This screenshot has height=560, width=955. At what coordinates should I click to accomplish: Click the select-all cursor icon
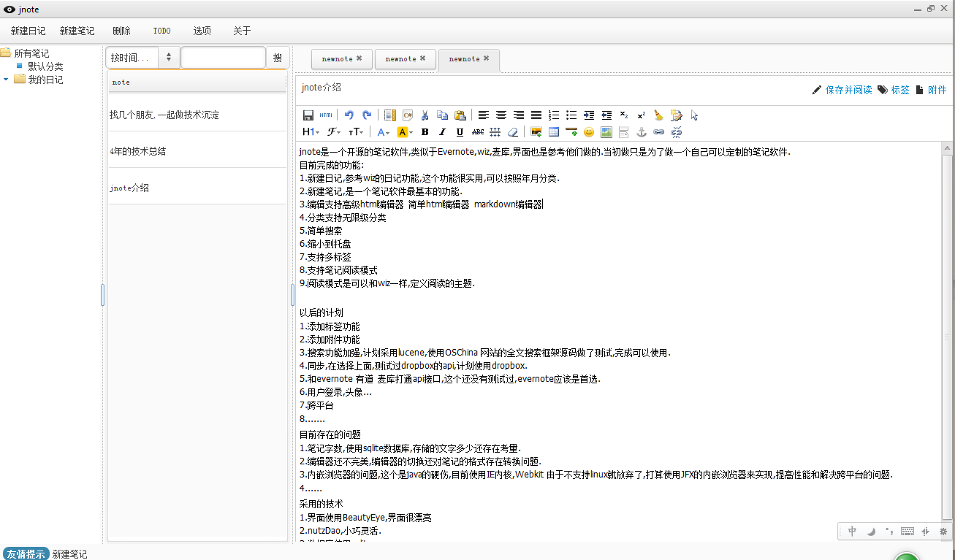coord(694,115)
